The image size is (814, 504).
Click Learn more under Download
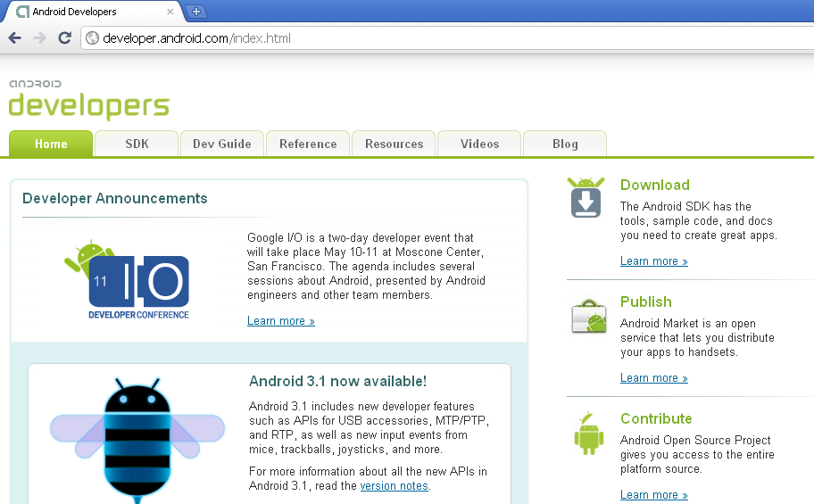[654, 261]
